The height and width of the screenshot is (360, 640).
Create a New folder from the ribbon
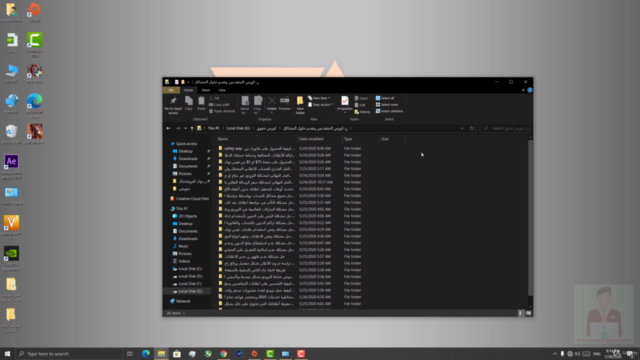pyautogui.click(x=300, y=105)
